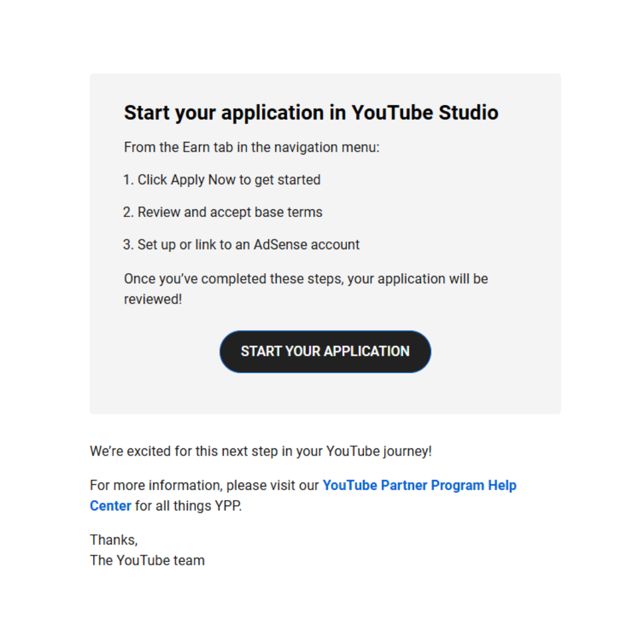
Task: Click the START YOUR APPLICATION button
Action: click(325, 351)
